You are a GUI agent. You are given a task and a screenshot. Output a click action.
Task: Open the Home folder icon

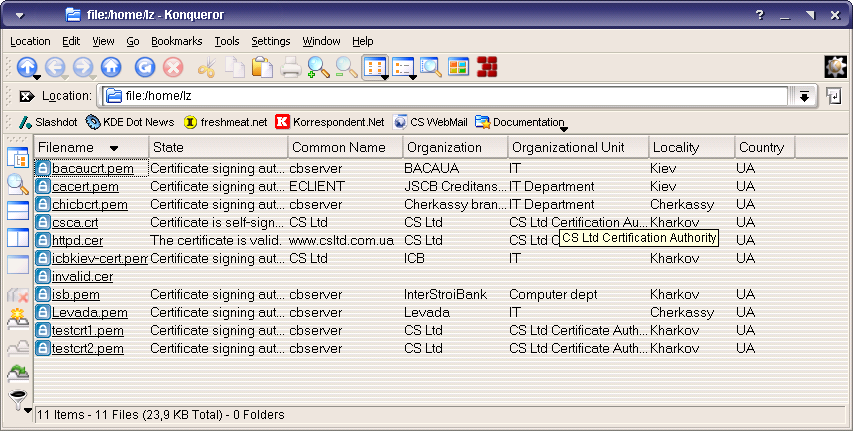(x=111, y=67)
